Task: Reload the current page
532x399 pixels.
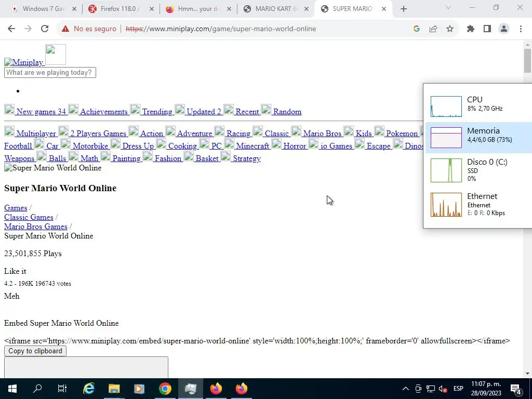Action: (x=45, y=29)
